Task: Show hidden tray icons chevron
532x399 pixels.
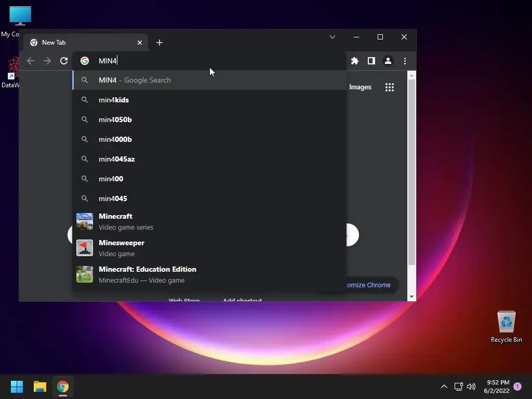Action: (x=444, y=387)
